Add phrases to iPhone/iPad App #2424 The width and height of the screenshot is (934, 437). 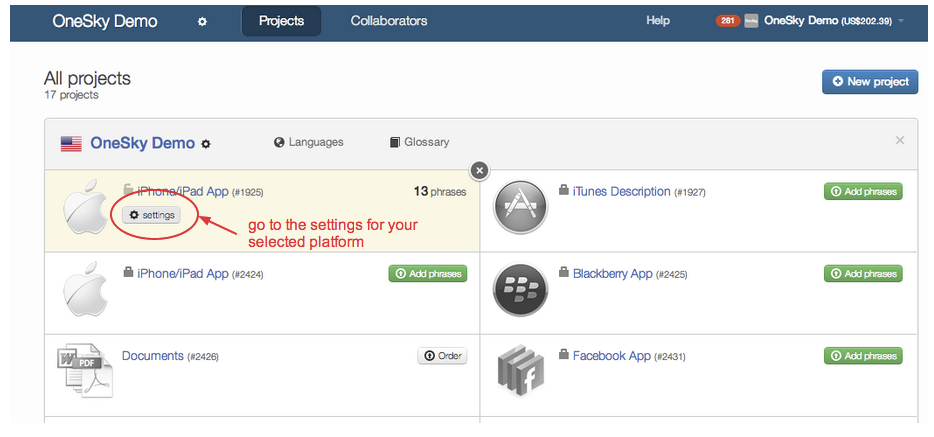[x=428, y=274]
